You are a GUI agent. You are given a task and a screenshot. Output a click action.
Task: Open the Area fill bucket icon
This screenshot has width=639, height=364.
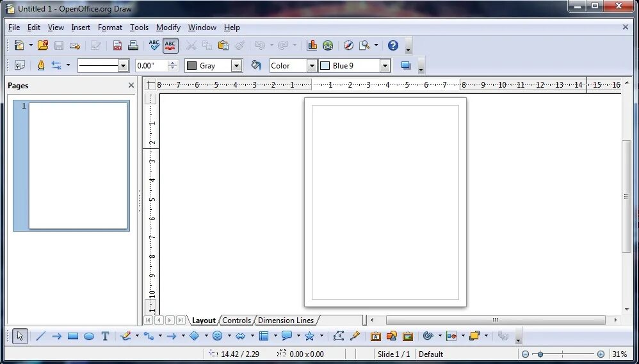256,65
